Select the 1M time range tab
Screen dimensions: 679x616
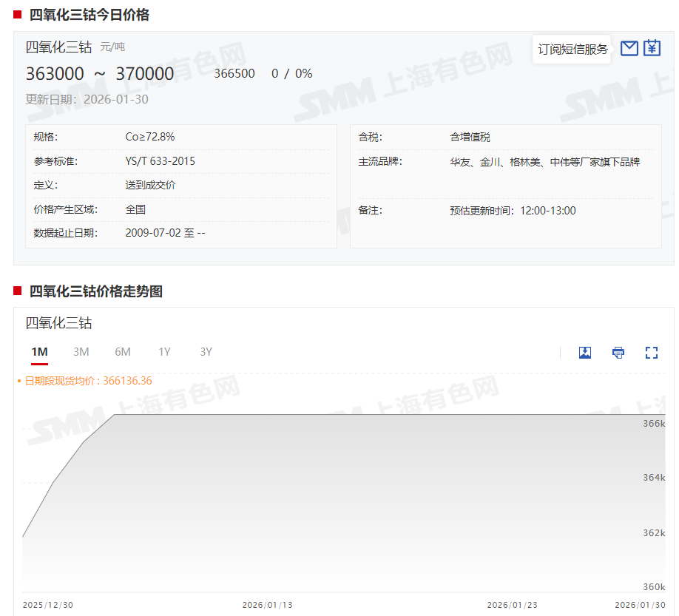click(39, 352)
